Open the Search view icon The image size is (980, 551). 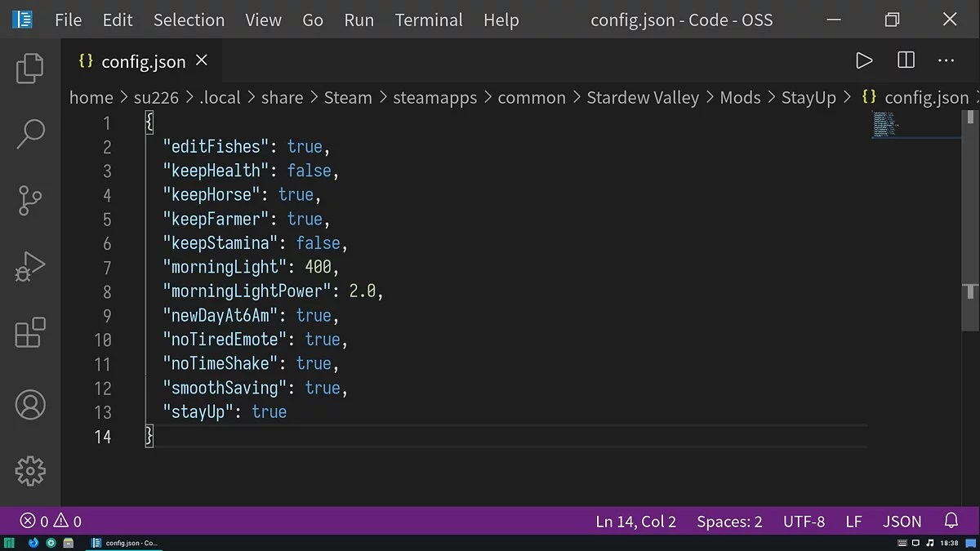pyautogui.click(x=30, y=134)
